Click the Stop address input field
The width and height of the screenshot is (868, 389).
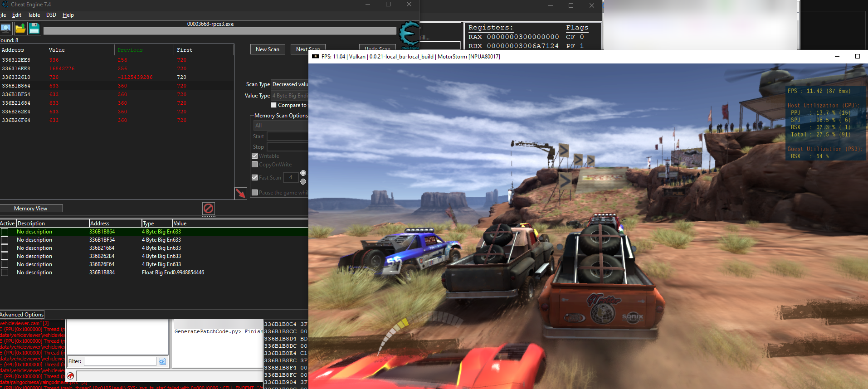click(288, 147)
